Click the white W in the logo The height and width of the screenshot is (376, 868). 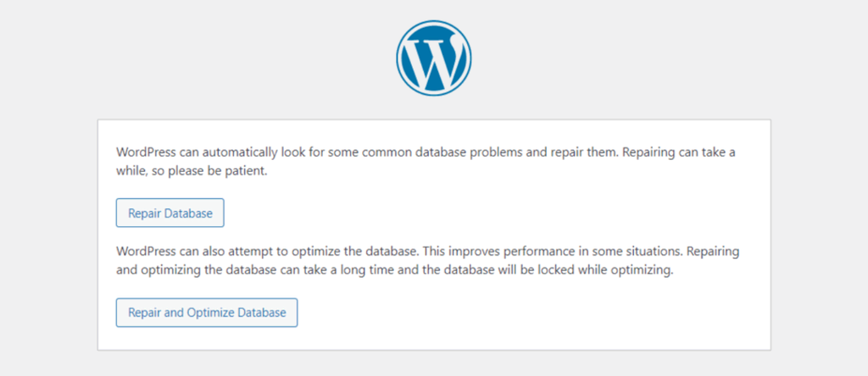433,58
